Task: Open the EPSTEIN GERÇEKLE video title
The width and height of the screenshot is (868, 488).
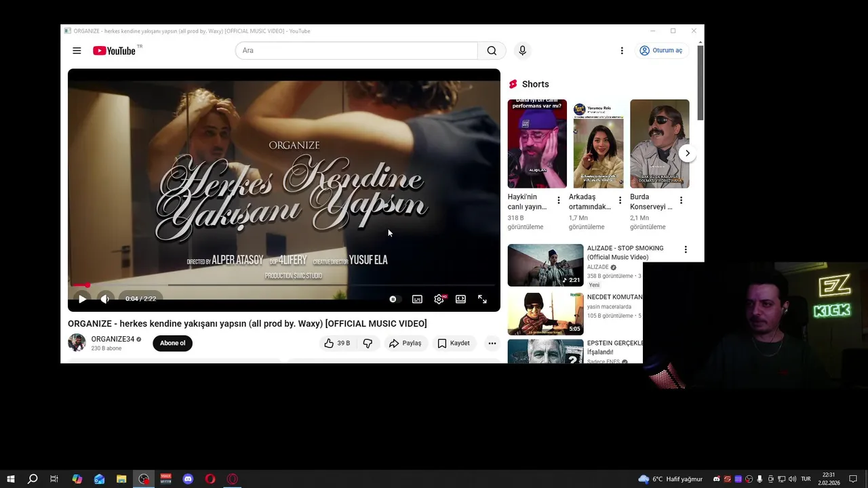Action: tap(615, 347)
